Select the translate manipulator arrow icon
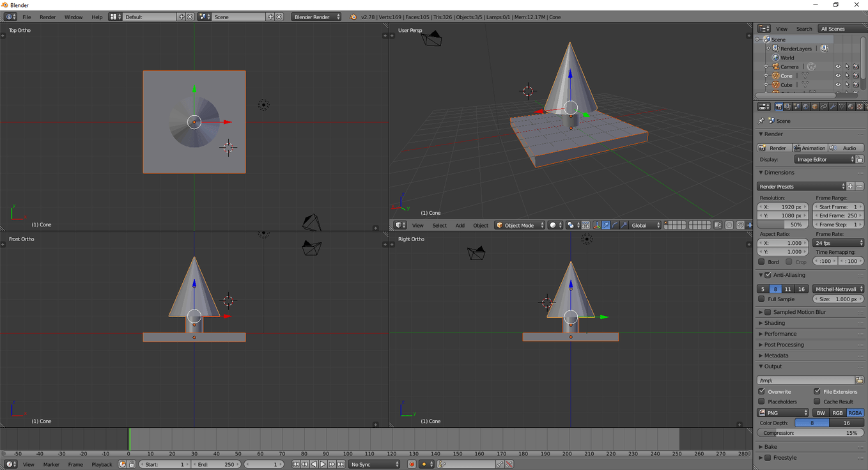The width and height of the screenshot is (868, 470). coord(606,225)
